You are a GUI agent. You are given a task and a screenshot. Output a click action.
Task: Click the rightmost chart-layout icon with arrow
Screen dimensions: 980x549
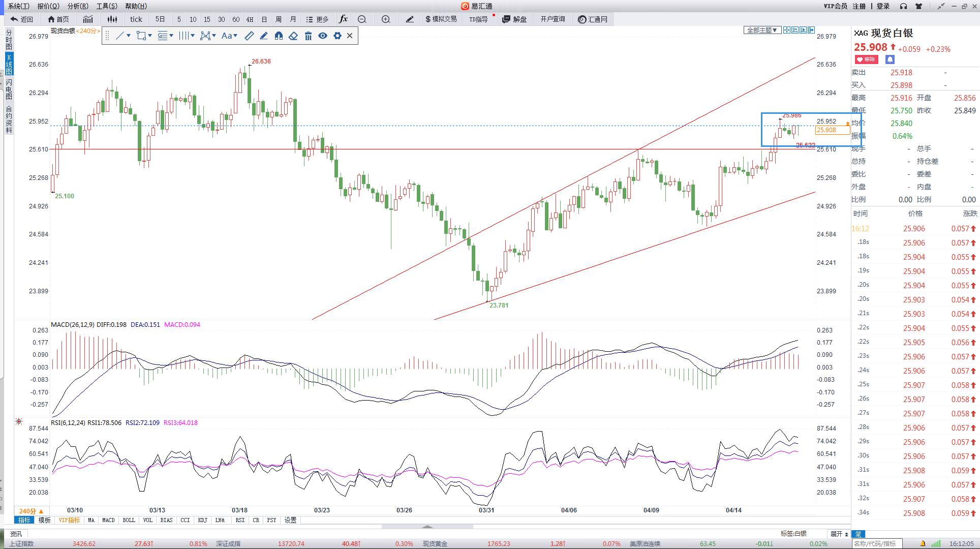811,30
